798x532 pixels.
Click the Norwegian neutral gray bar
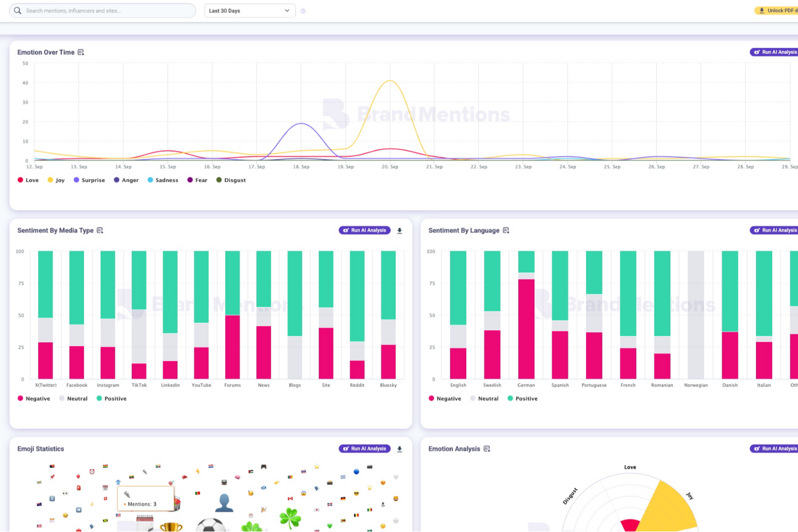pos(696,315)
